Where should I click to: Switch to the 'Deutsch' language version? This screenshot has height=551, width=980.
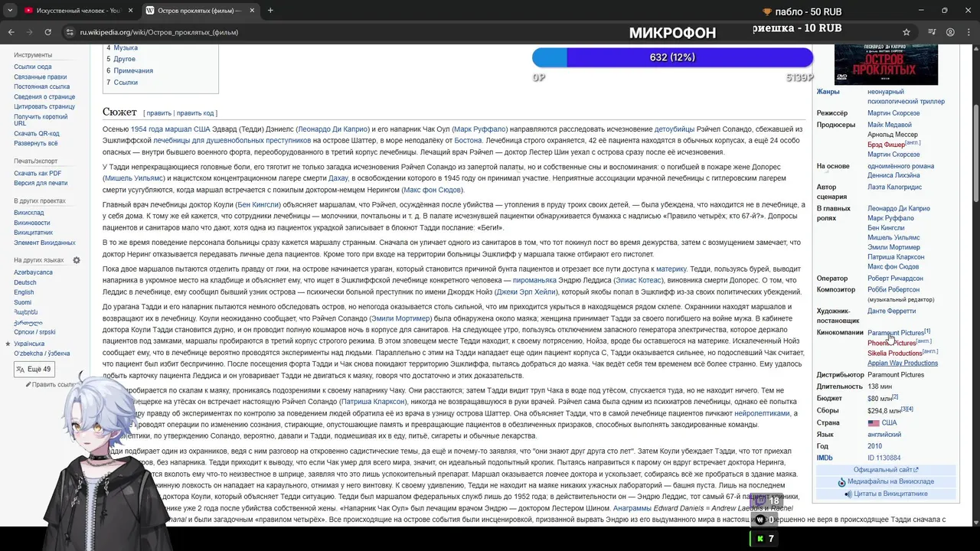[24, 282]
